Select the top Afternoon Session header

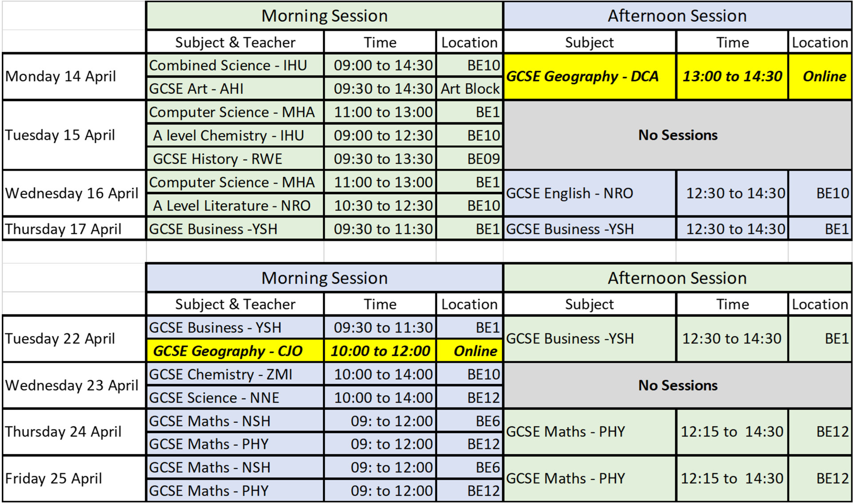[x=678, y=16]
